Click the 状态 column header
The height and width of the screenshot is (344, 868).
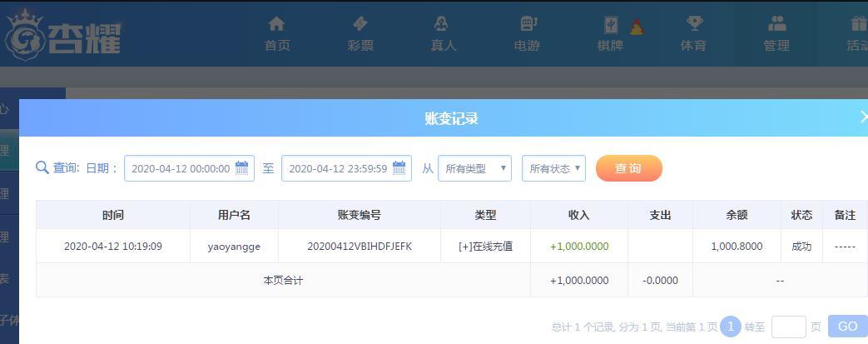coord(801,215)
